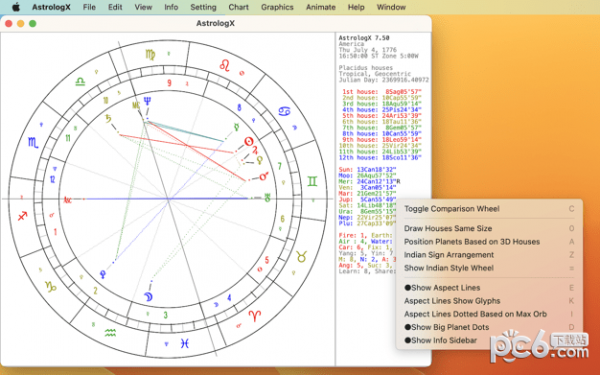Click the Cancer sign glyph on wheel
This screenshot has height=375, width=600.
point(284,112)
